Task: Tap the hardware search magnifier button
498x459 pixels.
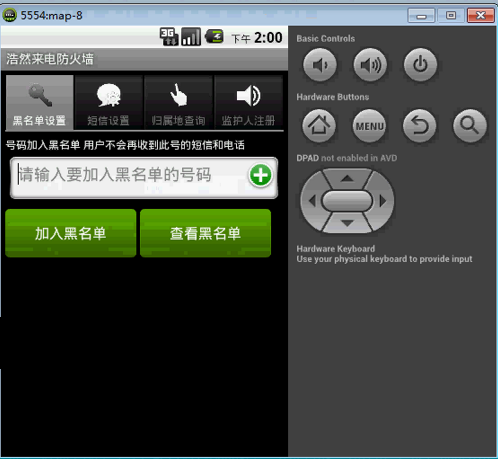Action: pyautogui.click(x=470, y=126)
